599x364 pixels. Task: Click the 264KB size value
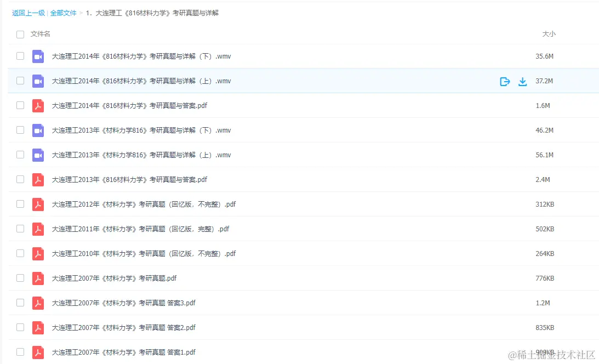tap(545, 254)
